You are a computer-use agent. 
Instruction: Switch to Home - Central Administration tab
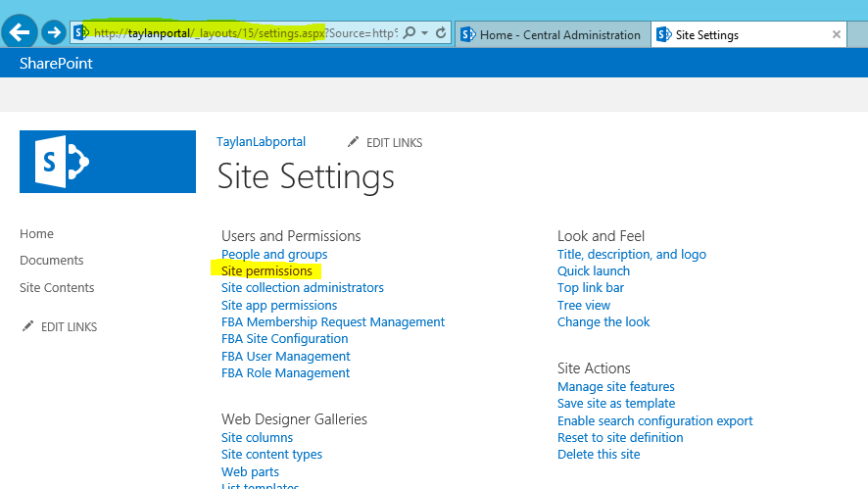(x=553, y=35)
